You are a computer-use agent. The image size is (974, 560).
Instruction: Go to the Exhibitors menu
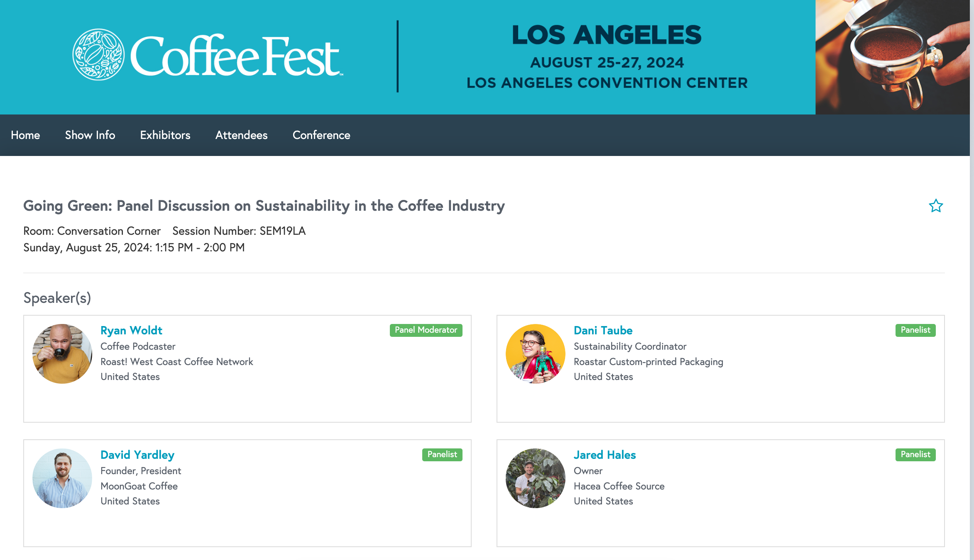tap(165, 135)
